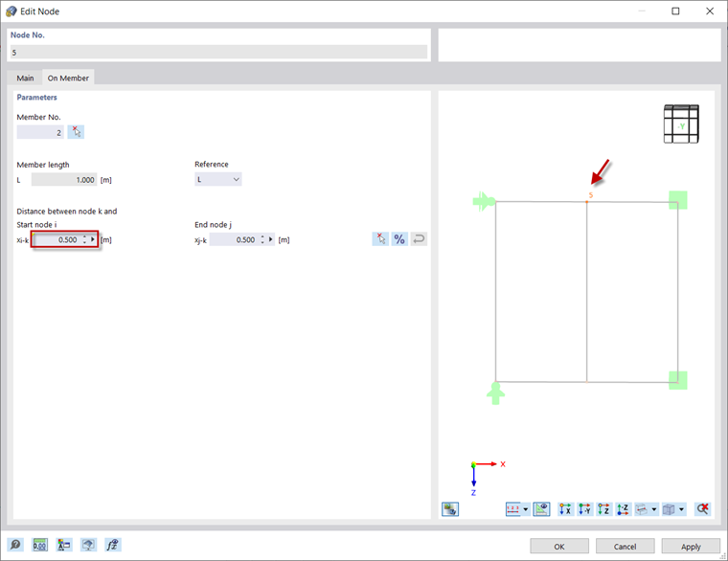Toggle percent input mode button
728x561 pixels.
click(x=399, y=239)
